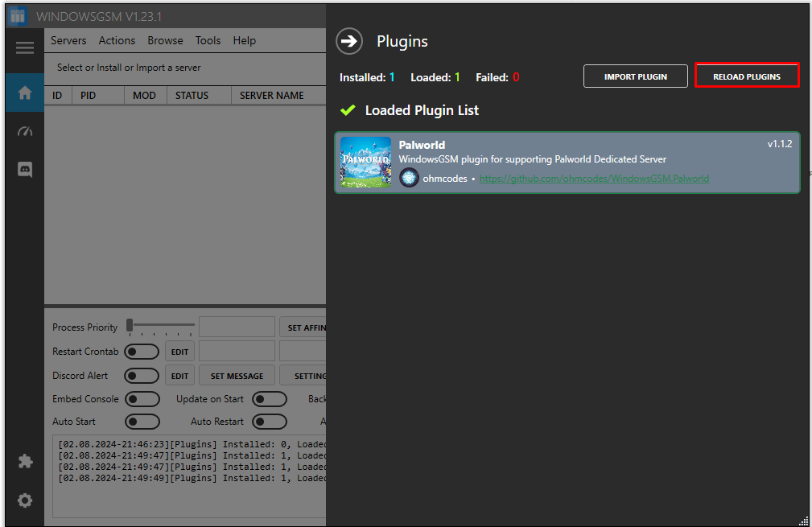Close the Plugins panel with the arrow icon

[x=349, y=41]
